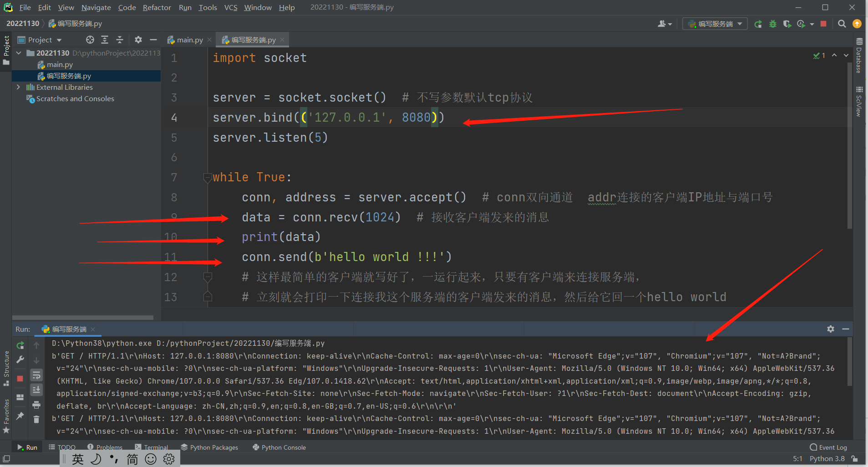Open the Terminal tool tab
The image size is (868, 467).
pyautogui.click(x=152, y=447)
